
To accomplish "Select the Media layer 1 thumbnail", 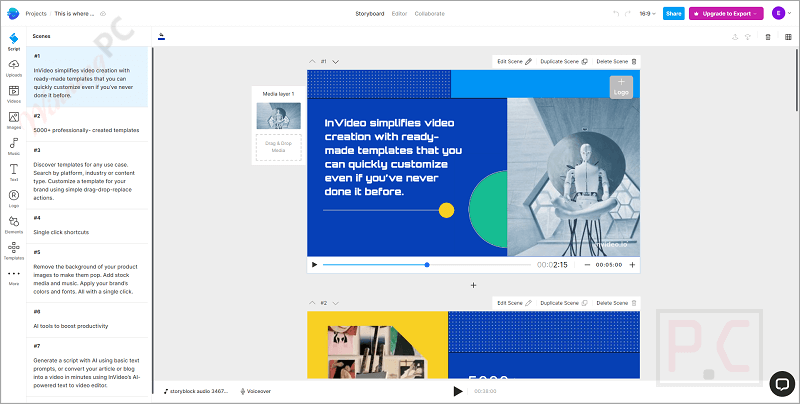I will [278, 116].
